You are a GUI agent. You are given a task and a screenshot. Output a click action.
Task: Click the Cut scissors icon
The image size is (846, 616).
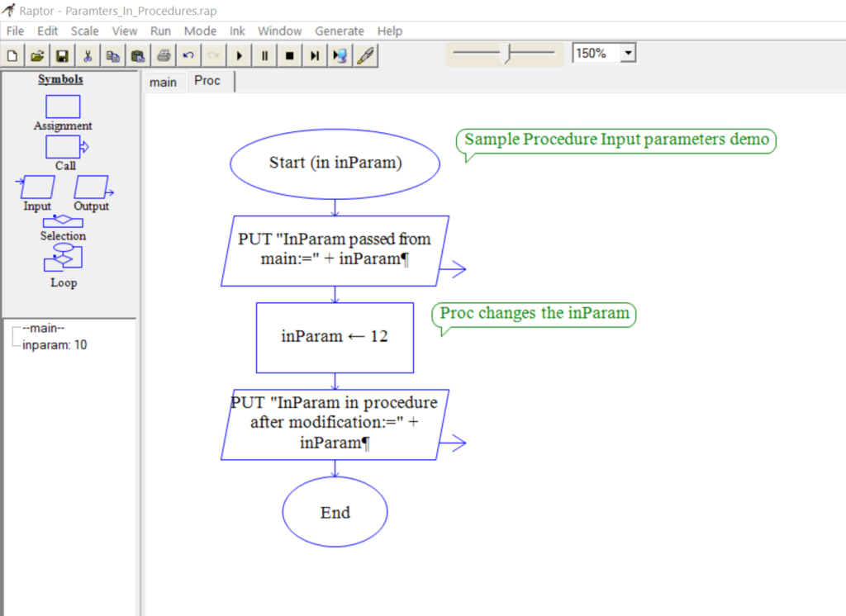pyautogui.click(x=88, y=55)
